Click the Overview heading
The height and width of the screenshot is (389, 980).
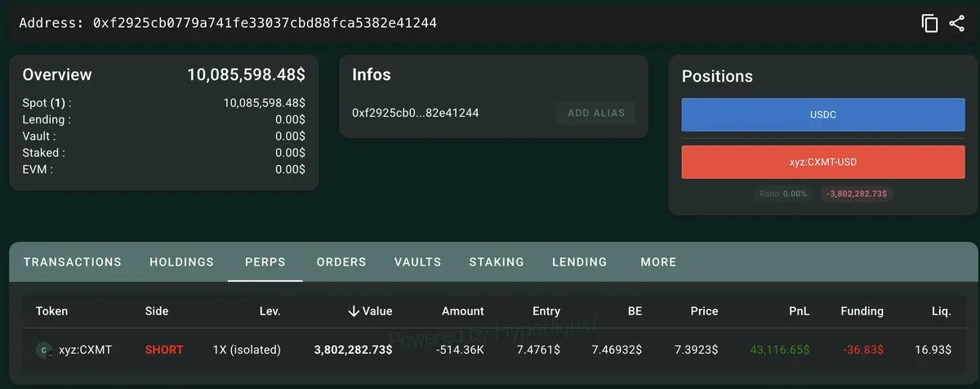click(57, 74)
